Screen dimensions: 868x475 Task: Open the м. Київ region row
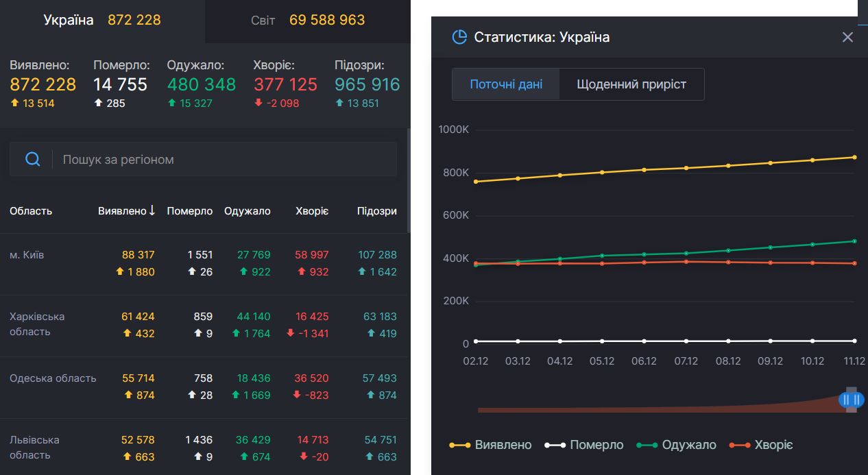[x=27, y=255]
